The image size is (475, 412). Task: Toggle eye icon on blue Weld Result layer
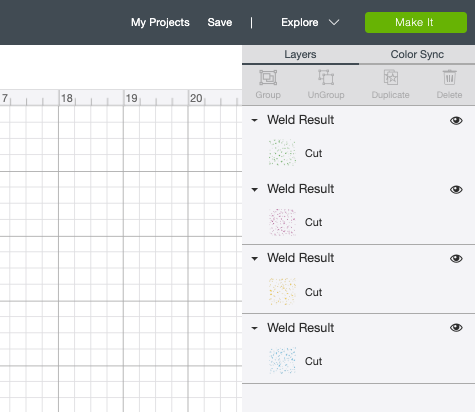[x=456, y=328]
